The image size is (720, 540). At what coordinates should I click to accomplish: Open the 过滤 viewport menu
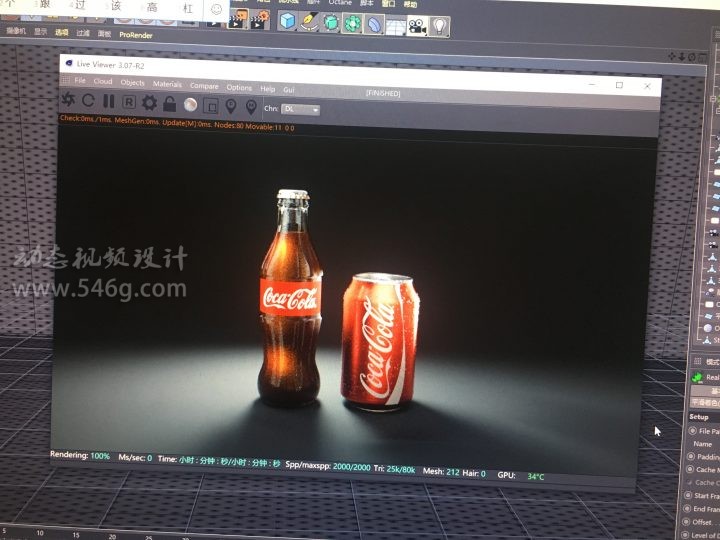[x=83, y=33]
